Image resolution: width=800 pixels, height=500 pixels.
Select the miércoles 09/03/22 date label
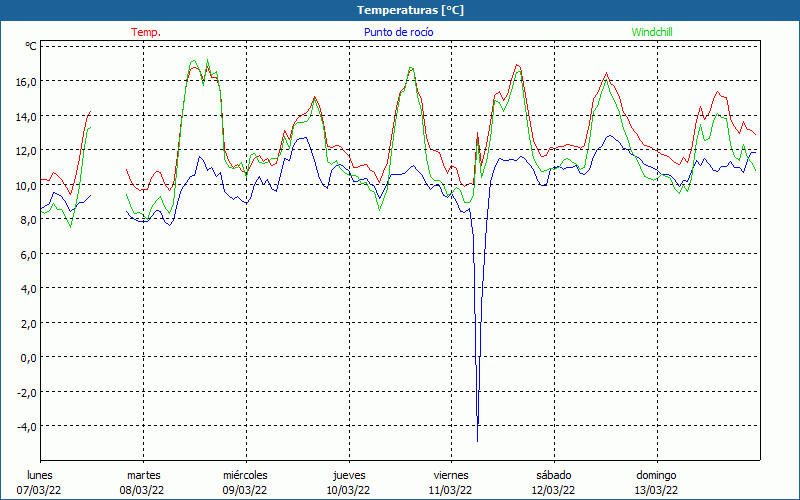tap(245, 482)
